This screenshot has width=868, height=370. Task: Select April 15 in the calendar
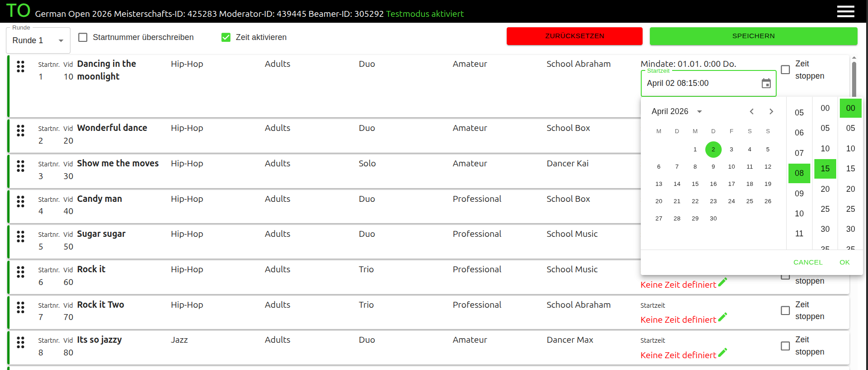(695, 184)
